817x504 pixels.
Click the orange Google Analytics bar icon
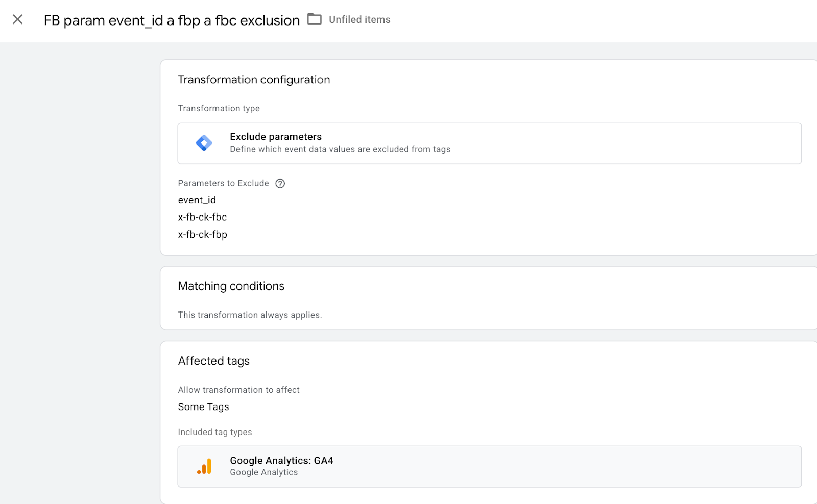click(x=204, y=466)
